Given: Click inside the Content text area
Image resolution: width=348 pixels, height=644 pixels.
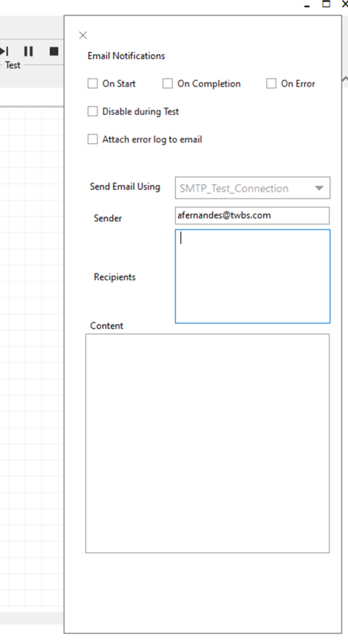Looking at the screenshot, I should 207,443.
